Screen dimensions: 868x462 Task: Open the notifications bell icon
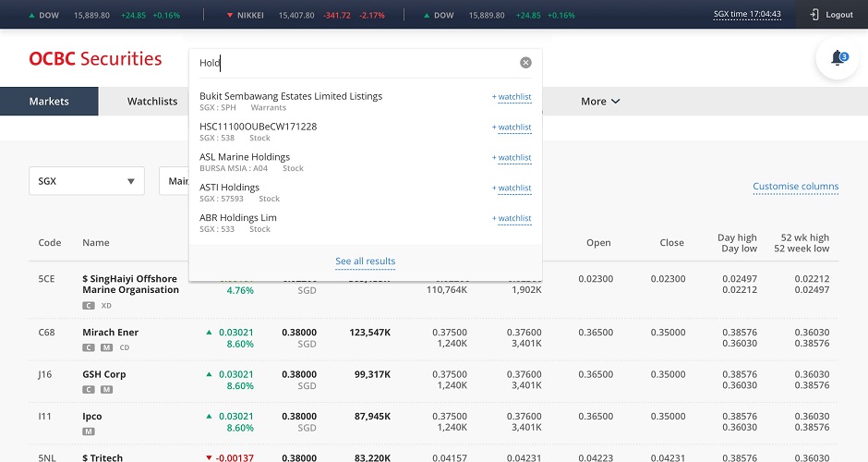click(838, 58)
